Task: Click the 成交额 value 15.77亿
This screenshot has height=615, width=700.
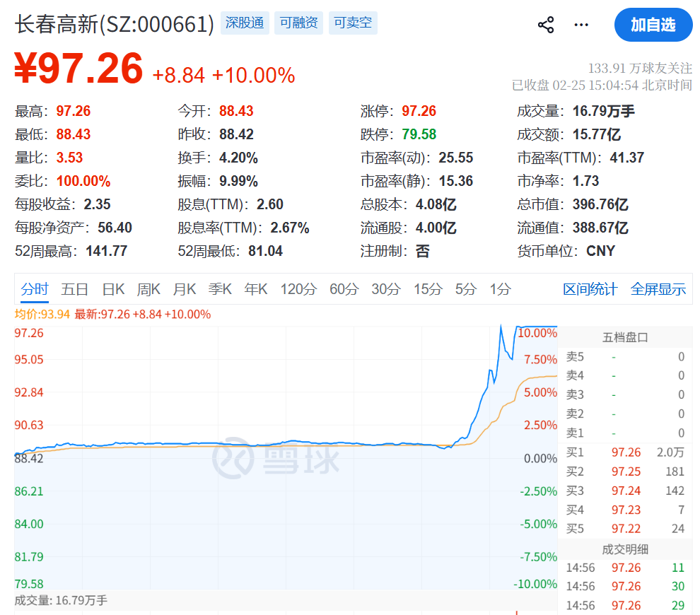Action: pyautogui.click(x=597, y=134)
